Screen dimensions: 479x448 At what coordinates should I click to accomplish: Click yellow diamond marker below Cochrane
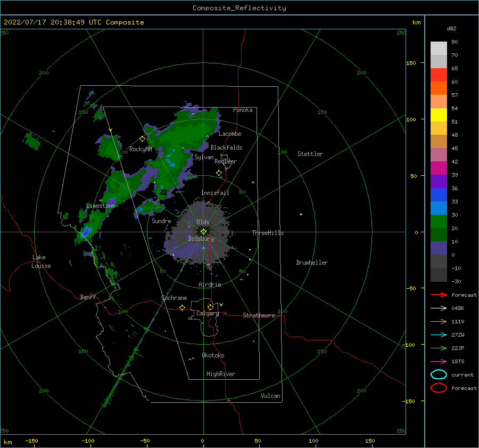pos(183,308)
